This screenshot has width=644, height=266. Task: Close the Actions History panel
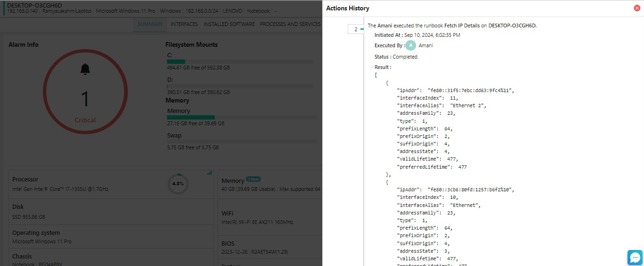637,8
